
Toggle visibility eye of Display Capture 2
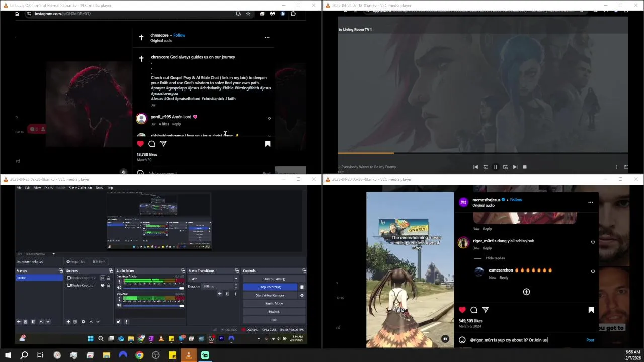tap(102, 278)
